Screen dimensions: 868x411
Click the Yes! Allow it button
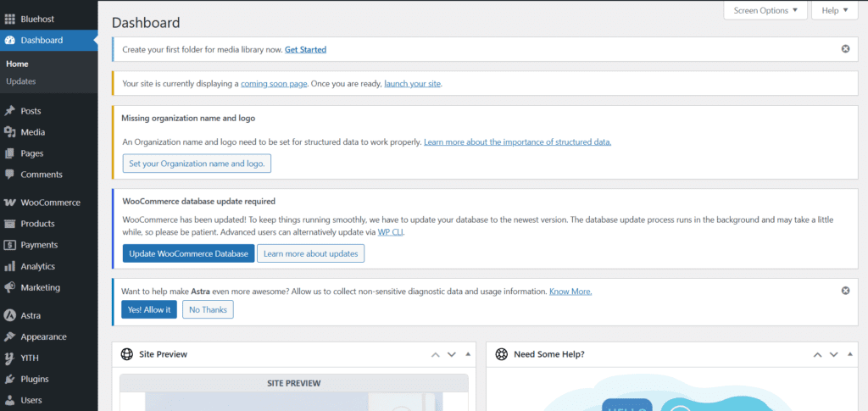coord(149,310)
